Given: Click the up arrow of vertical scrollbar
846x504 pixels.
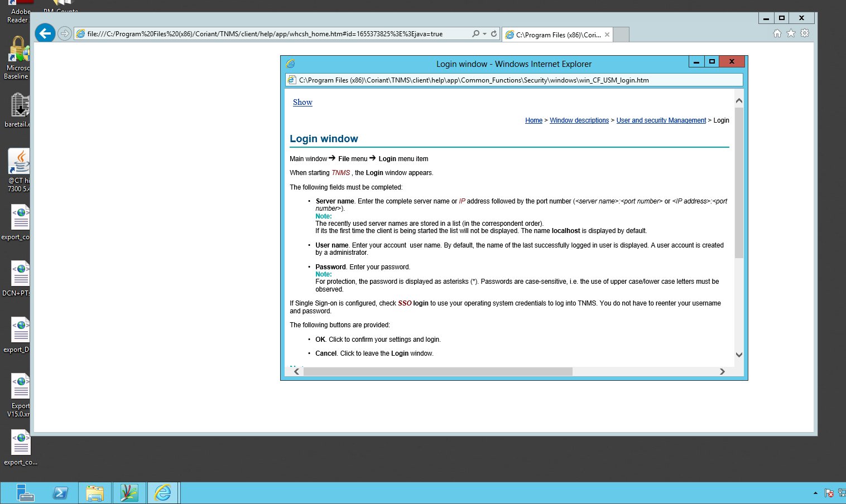Looking at the screenshot, I should (739, 101).
